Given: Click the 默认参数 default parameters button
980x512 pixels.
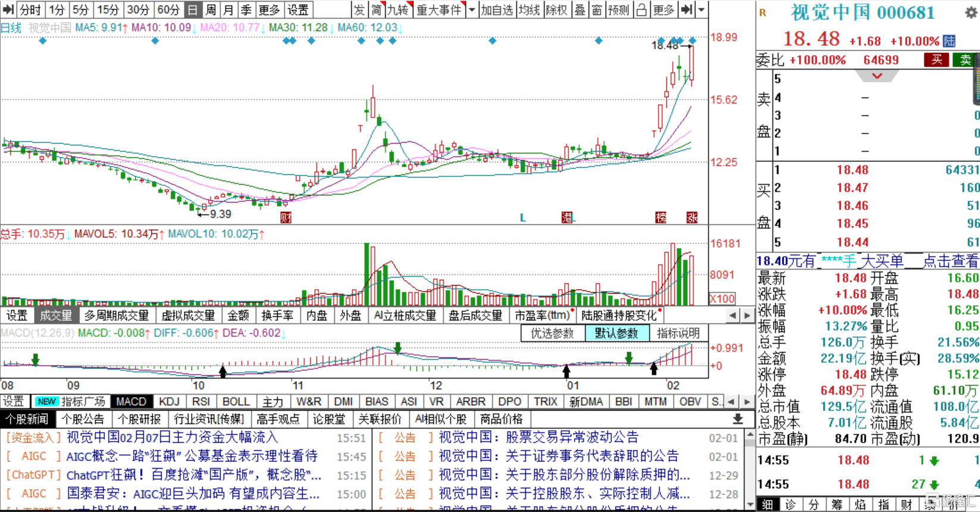Looking at the screenshot, I should coord(616,333).
